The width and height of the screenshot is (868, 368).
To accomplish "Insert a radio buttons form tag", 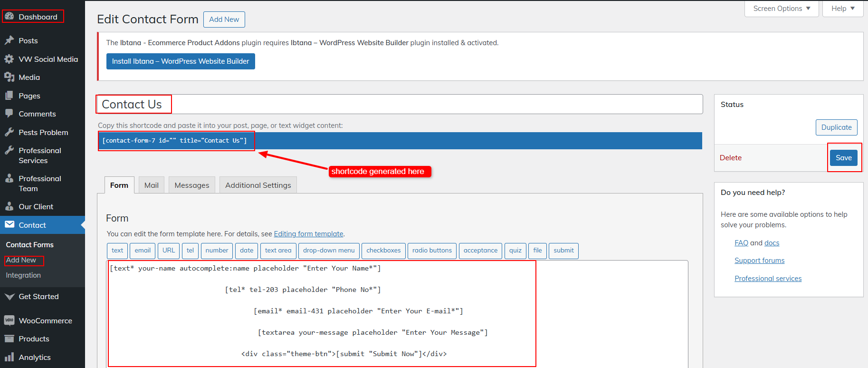I will [x=432, y=251].
